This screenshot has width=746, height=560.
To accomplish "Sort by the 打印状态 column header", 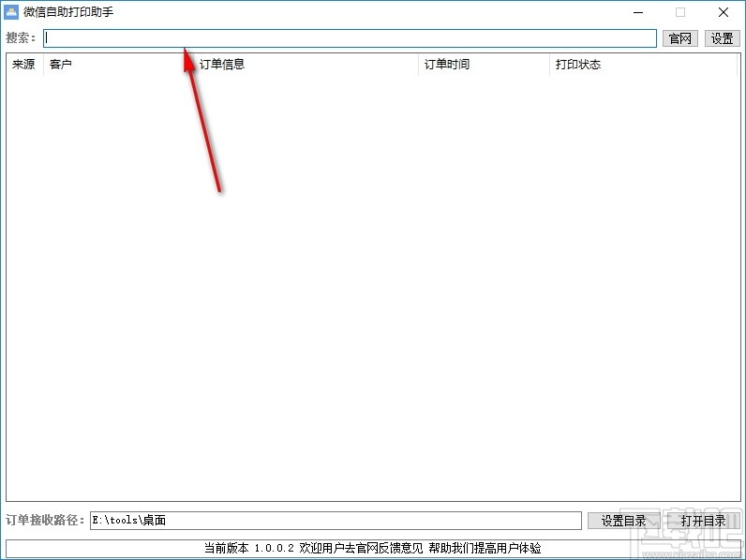I will (643, 65).
